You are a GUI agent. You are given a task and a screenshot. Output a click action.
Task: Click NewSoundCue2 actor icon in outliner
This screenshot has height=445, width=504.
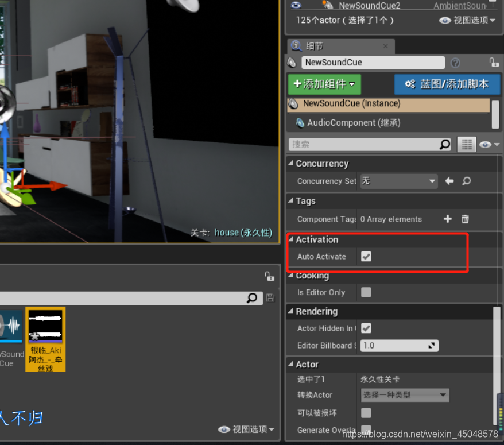[327, 5]
